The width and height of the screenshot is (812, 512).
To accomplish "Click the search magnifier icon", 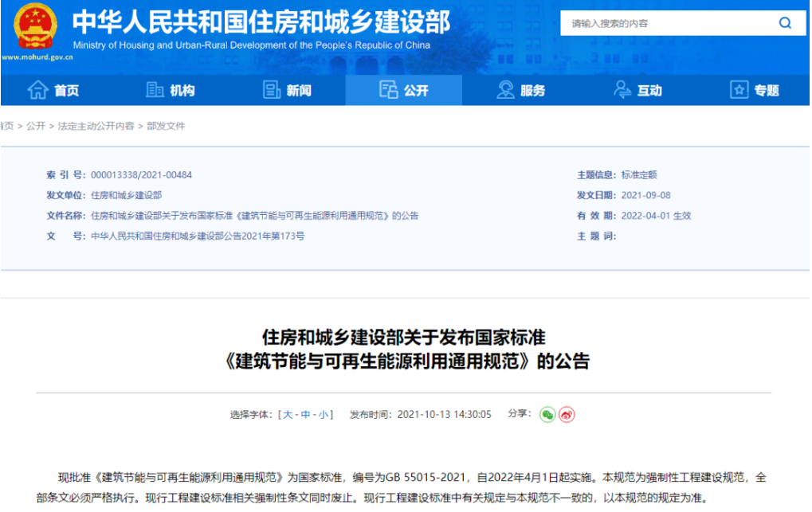I will (784, 23).
